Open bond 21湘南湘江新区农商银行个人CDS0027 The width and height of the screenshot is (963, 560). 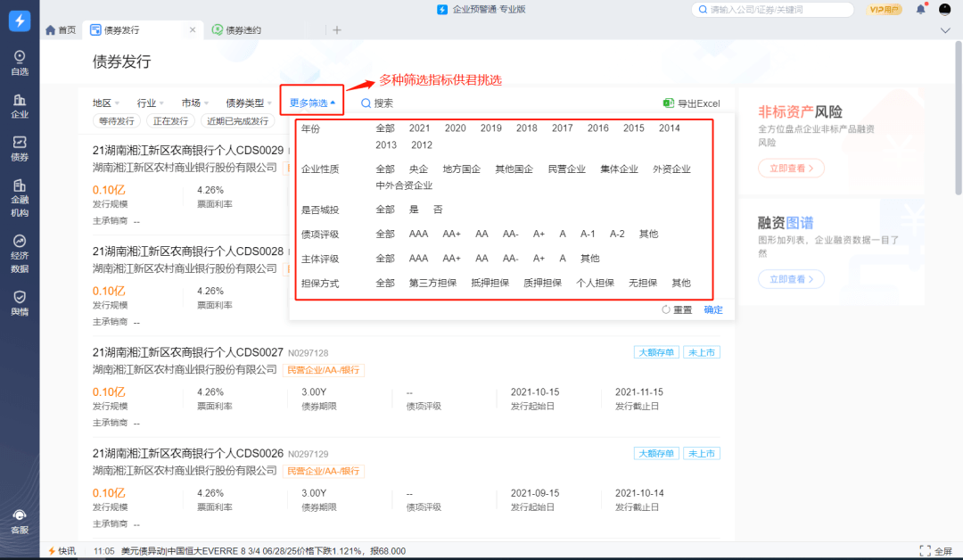click(x=187, y=352)
